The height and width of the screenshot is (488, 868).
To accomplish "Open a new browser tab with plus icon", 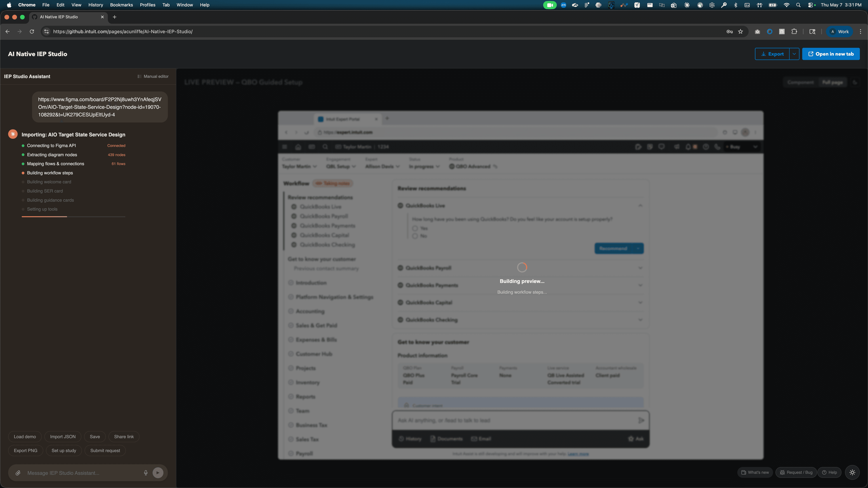I will tap(115, 17).
